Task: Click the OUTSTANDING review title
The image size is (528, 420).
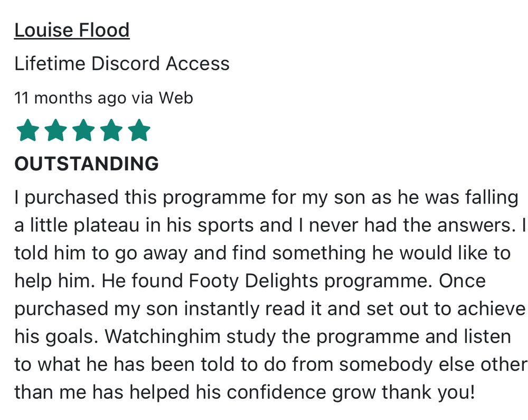Action: click(x=87, y=164)
